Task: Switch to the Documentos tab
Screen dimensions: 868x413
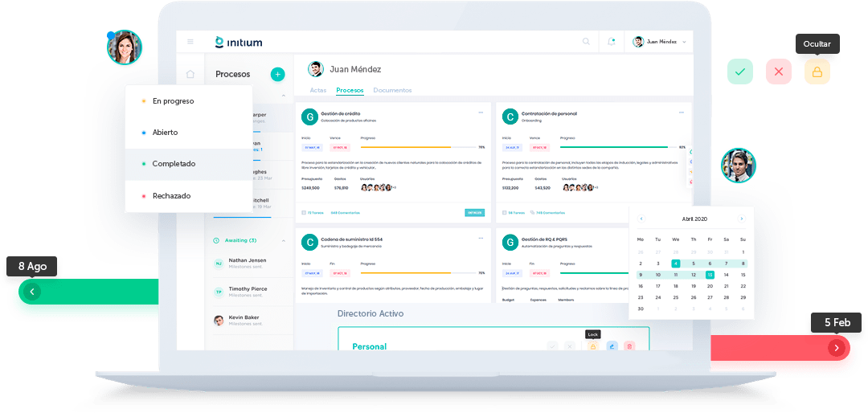Action: pyautogui.click(x=392, y=90)
